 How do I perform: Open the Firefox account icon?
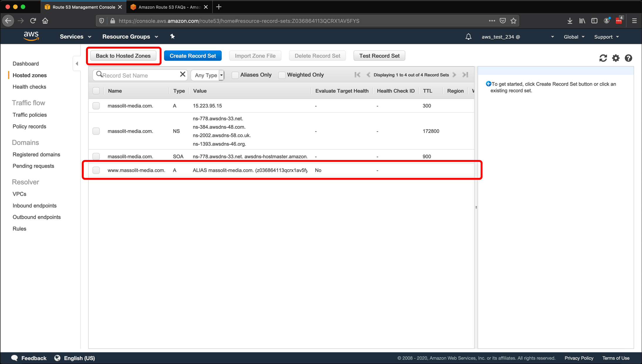click(x=607, y=21)
